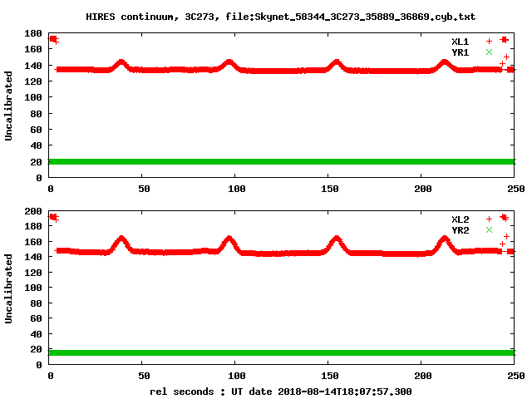Click the 50 x-axis tick under the XL2 plot
532x399 pixels.
pyautogui.click(x=144, y=376)
